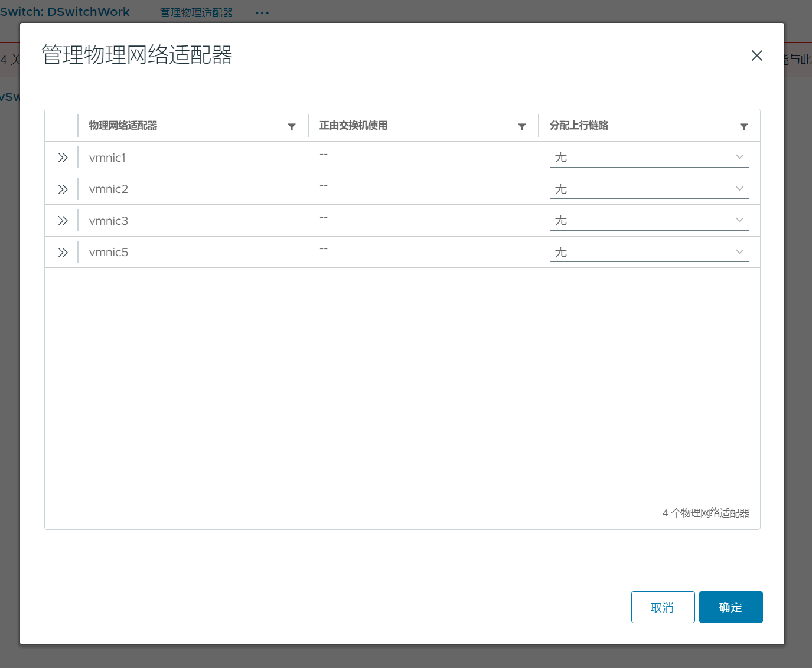
Task: Open uplink dropdown for vmnic1
Action: tap(648, 157)
